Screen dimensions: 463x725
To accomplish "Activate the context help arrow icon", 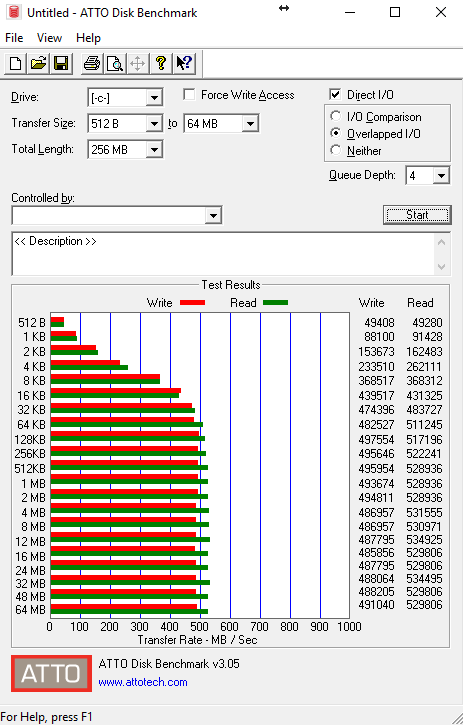I will click(184, 63).
